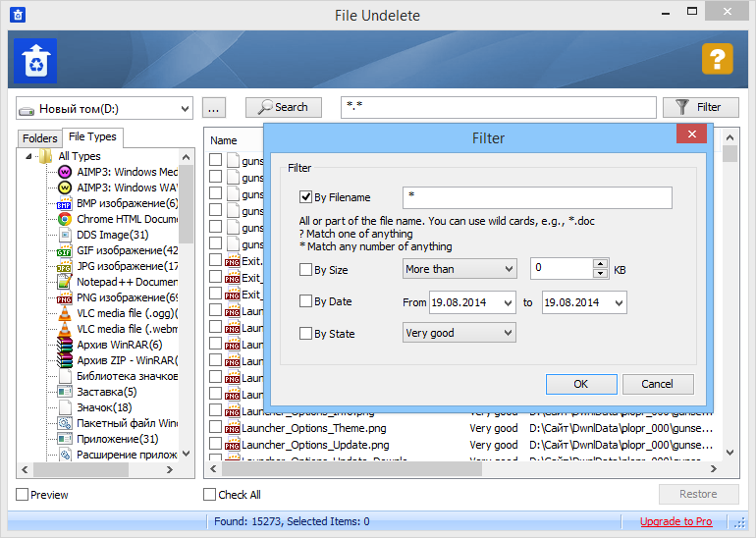
Task: Select the File Types tab
Action: [92, 136]
